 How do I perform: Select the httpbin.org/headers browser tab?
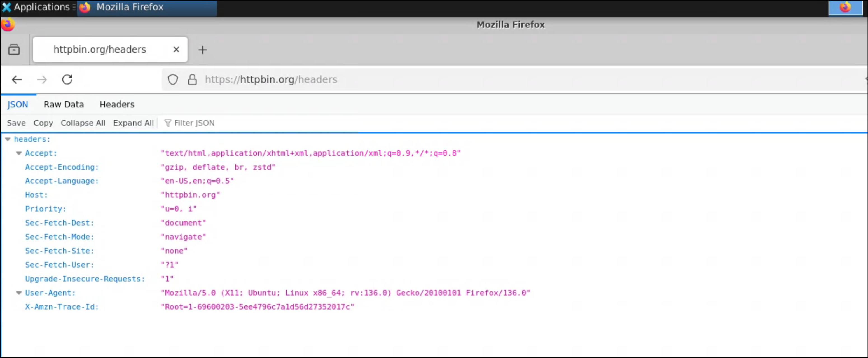(110, 50)
